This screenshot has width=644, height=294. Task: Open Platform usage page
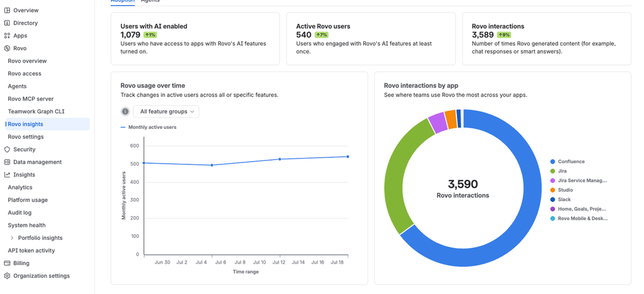point(28,200)
